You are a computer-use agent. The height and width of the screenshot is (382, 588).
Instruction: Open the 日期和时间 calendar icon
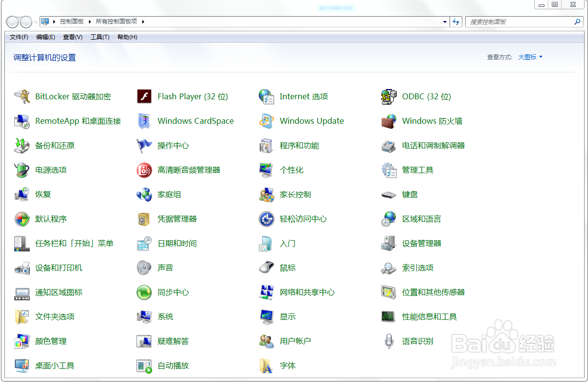(x=144, y=243)
